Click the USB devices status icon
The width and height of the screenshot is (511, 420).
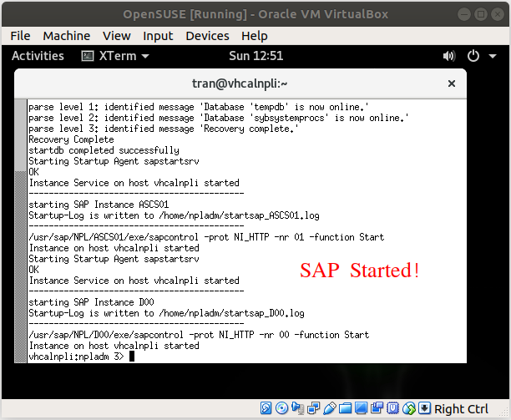pos(330,408)
